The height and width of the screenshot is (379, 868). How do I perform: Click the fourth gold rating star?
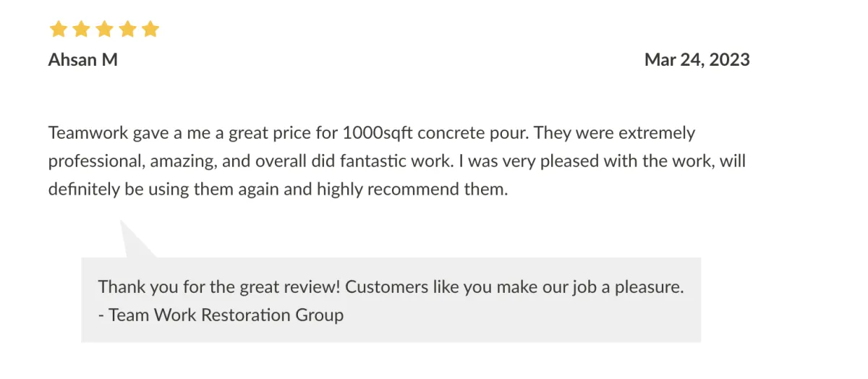click(127, 30)
